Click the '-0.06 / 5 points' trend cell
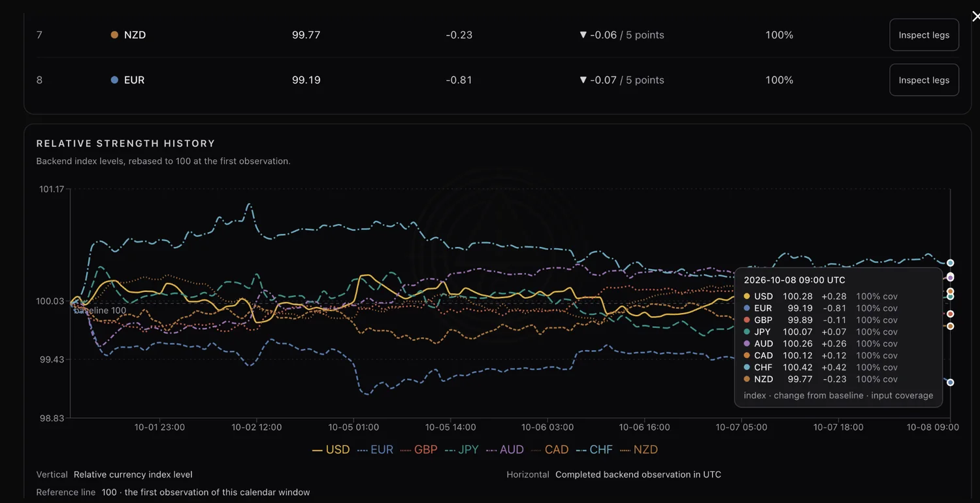This screenshot has width=980, height=503. tap(622, 35)
